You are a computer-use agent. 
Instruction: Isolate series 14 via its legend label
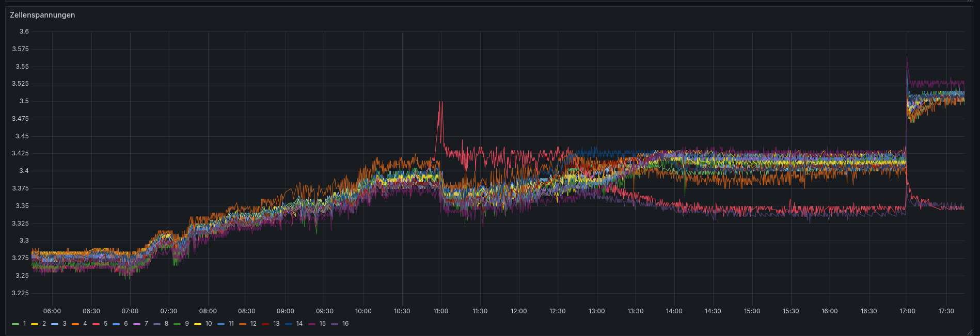click(x=299, y=324)
